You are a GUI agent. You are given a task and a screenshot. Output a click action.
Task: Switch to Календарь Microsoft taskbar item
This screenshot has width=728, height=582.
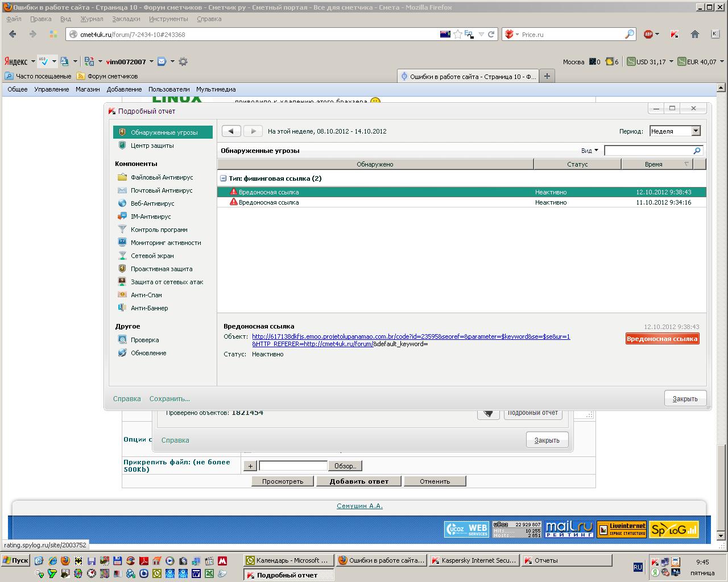pos(287,560)
